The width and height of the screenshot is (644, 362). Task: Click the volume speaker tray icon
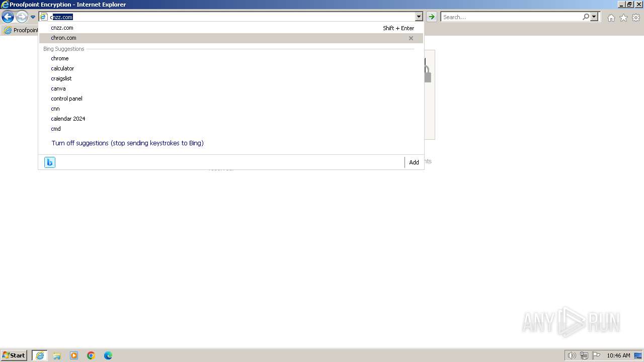coord(572,355)
